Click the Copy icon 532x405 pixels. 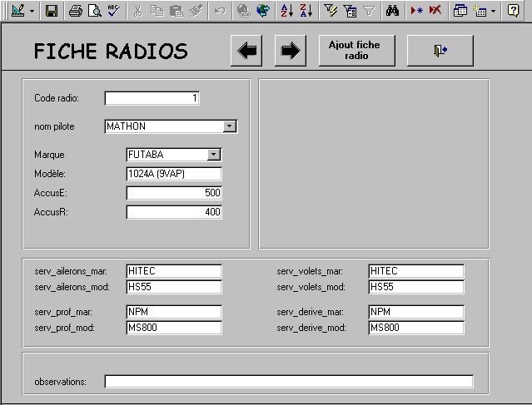pyautogui.click(x=157, y=11)
